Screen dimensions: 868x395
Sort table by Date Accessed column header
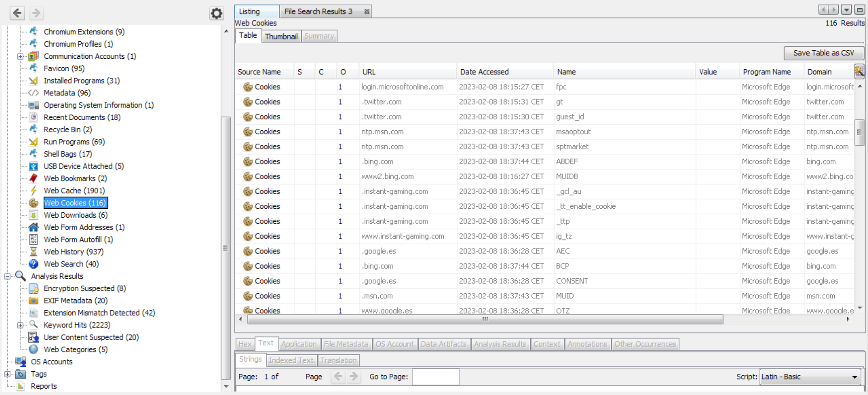484,72
